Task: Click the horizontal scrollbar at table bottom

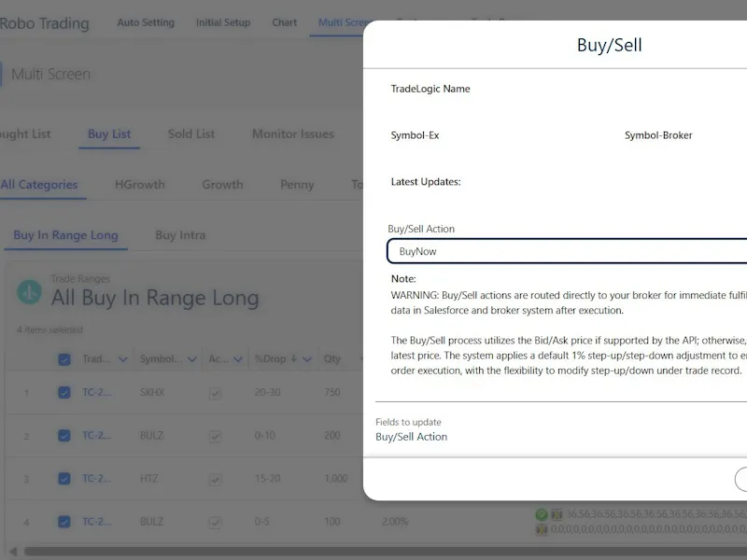Action: 384,552
